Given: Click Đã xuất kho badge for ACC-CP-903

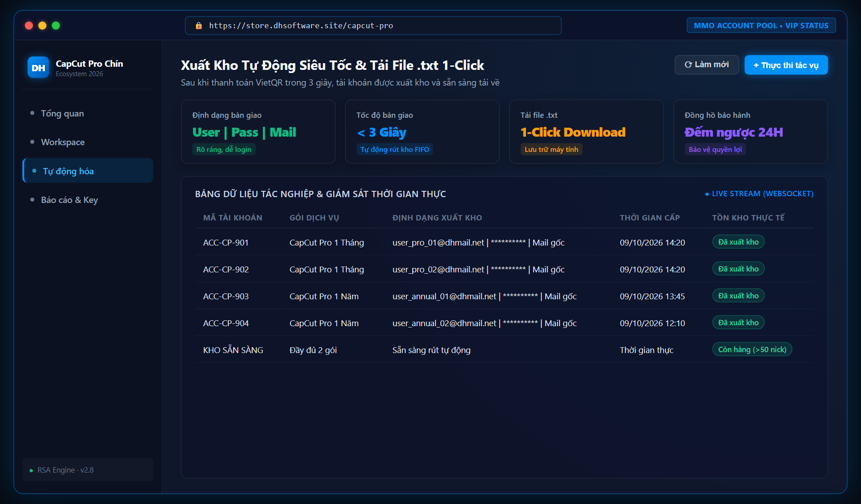Looking at the screenshot, I should pyautogui.click(x=738, y=296).
